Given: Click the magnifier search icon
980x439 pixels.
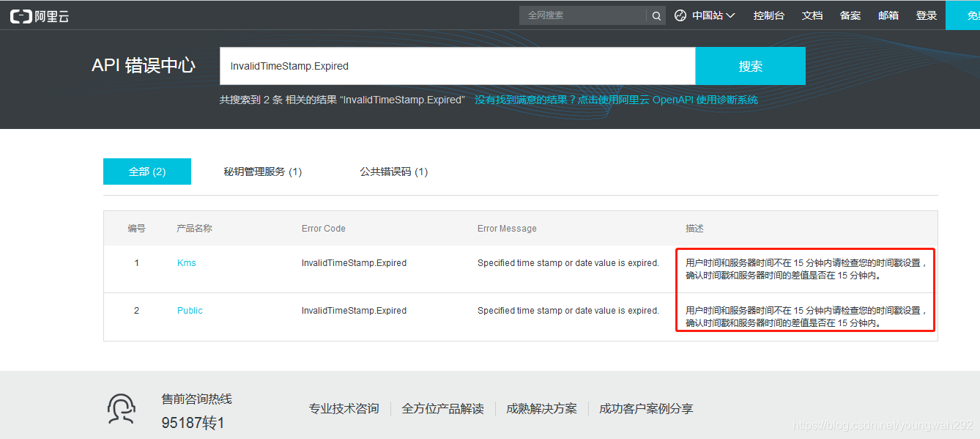Looking at the screenshot, I should pyautogui.click(x=656, y=15).
